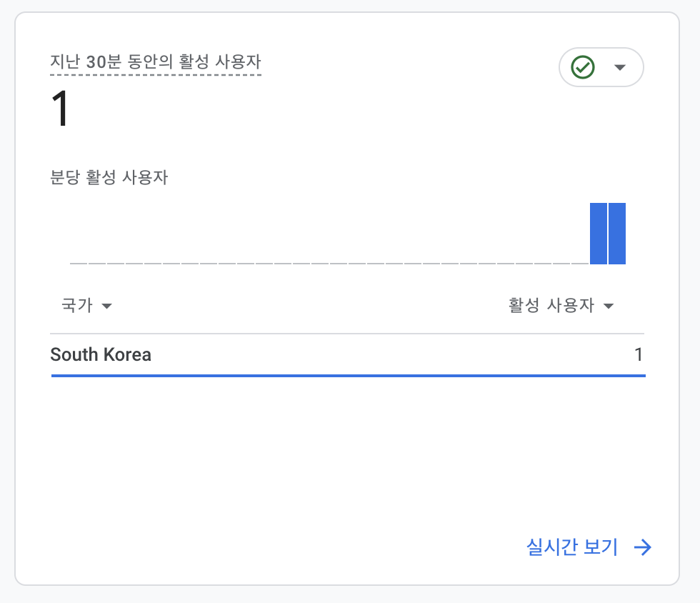Select the South Korea row
The height and width of the screenshot is (603, 700).
click(348, 355)
